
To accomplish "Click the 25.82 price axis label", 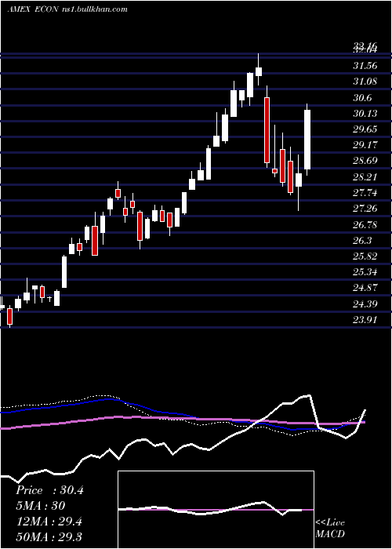I will point(365,256).
